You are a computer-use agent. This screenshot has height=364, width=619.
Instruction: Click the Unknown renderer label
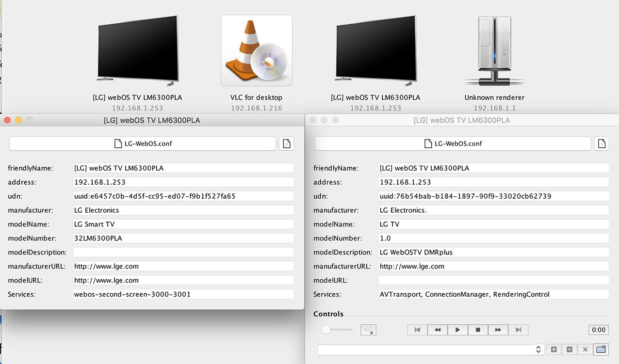[x=494, y=97]
